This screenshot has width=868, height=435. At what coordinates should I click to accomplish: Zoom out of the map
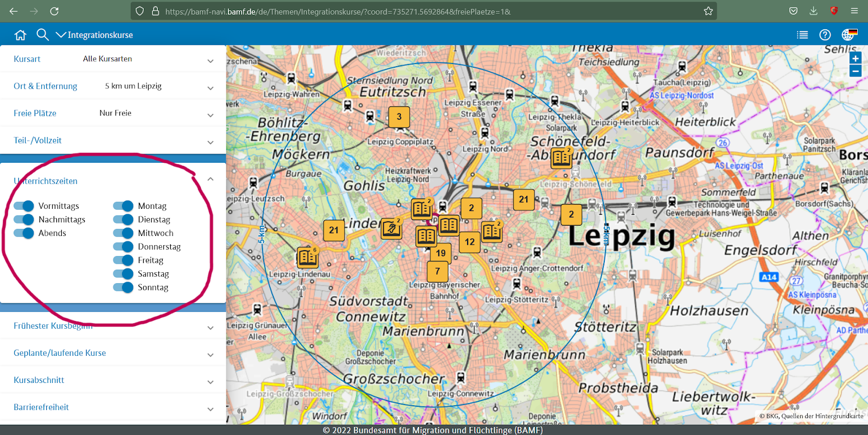(x=856, y=71)
